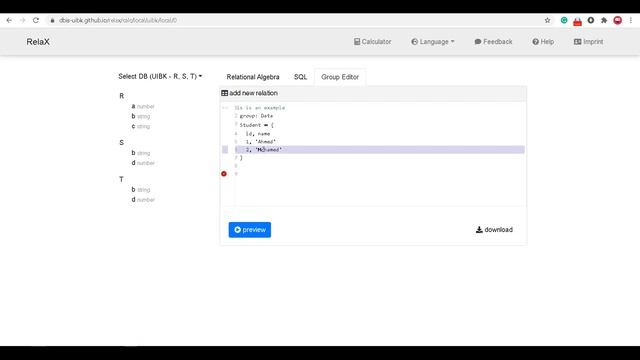
Task: Select relation T in schema list
Action: tap(121, 179)
